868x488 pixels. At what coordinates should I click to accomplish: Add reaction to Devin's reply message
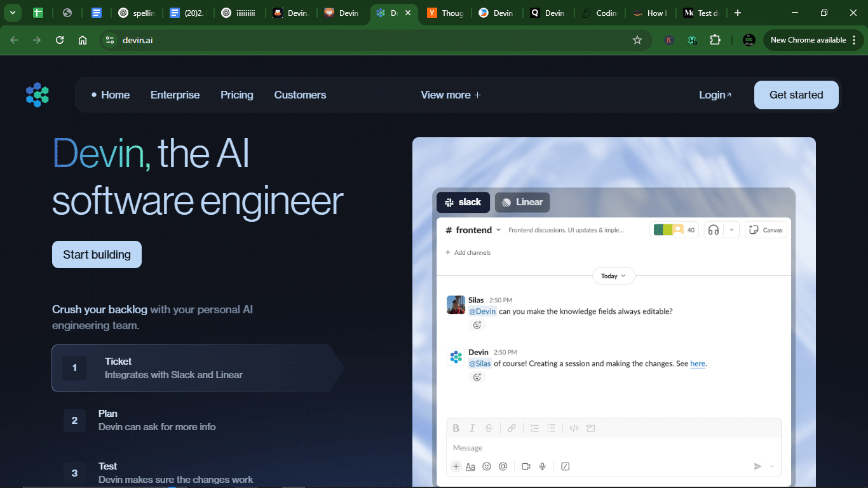coord(477,377)
